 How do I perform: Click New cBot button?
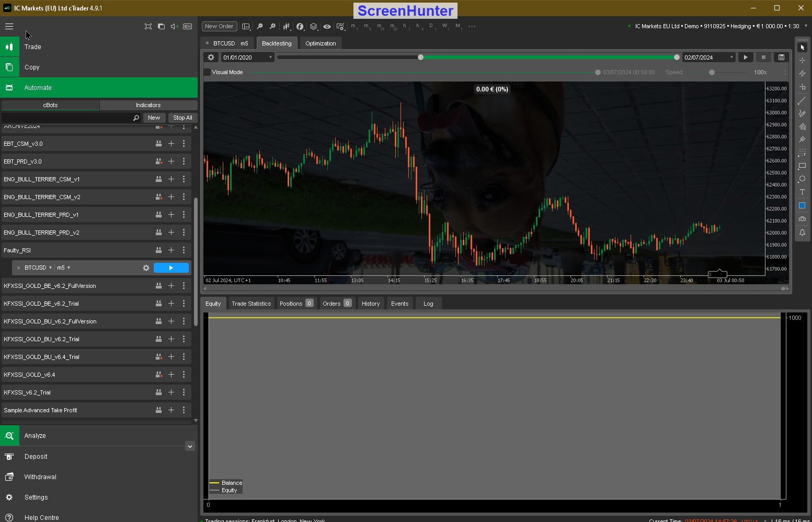(x=154, y=118)
